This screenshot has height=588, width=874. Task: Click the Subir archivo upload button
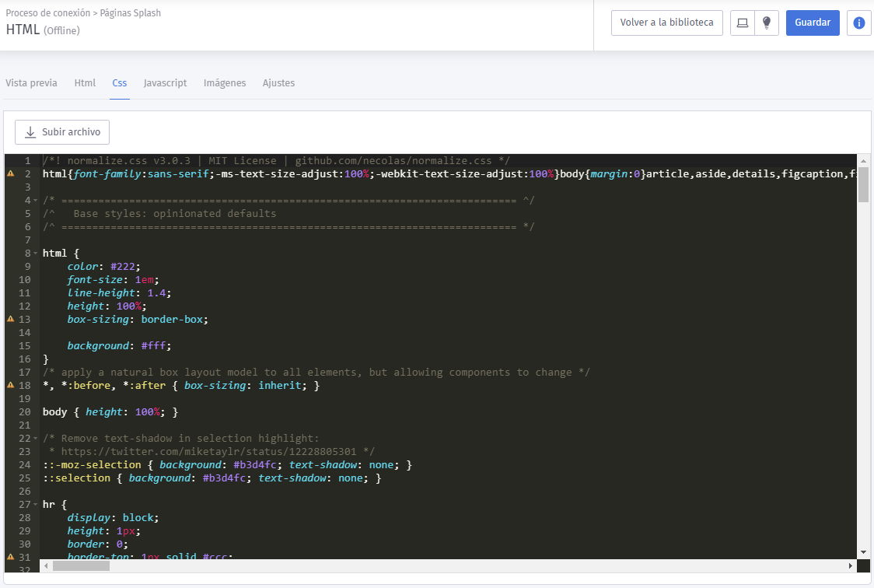pos(62,132)
